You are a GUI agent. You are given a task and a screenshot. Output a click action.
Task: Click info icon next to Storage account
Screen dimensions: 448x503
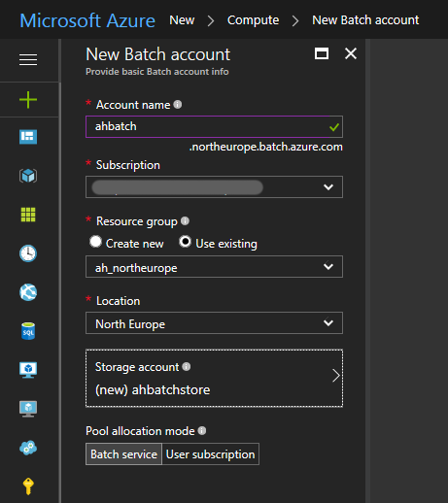click(187, 366)
